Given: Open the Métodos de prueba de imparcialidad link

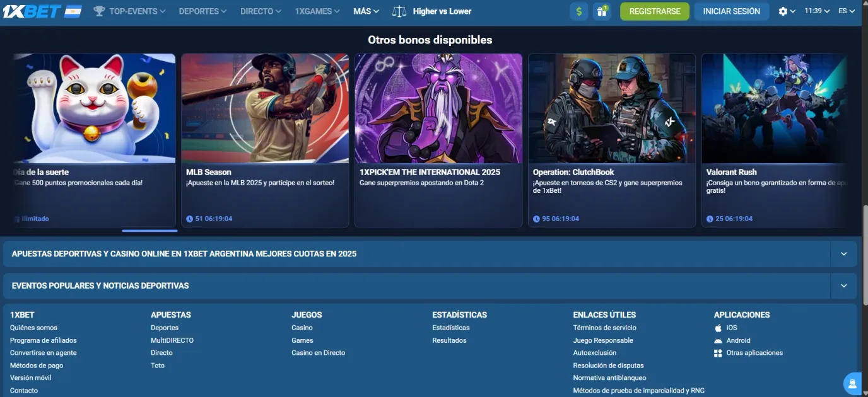Looking at the screenshot, I should [639, 391].
